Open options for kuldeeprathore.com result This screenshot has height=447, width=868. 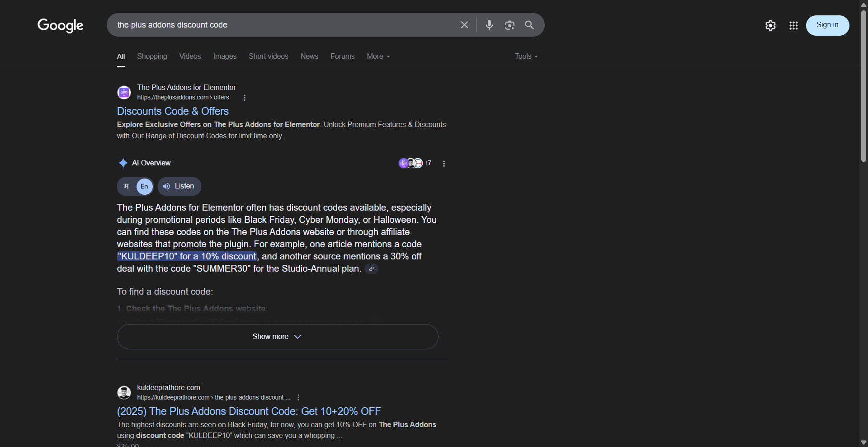(298, 397)
